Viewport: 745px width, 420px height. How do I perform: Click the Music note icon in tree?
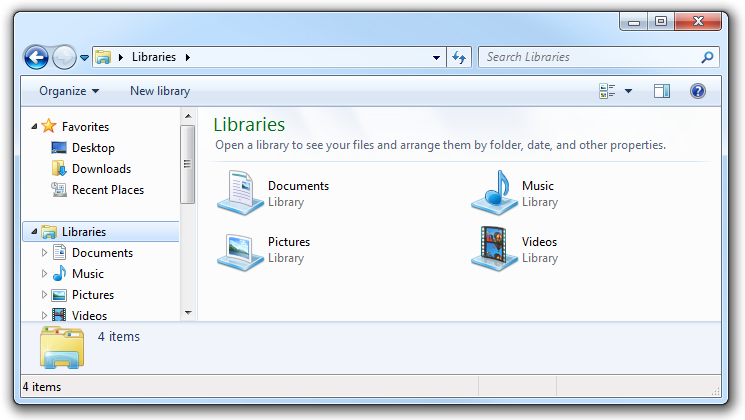(59, 273)
